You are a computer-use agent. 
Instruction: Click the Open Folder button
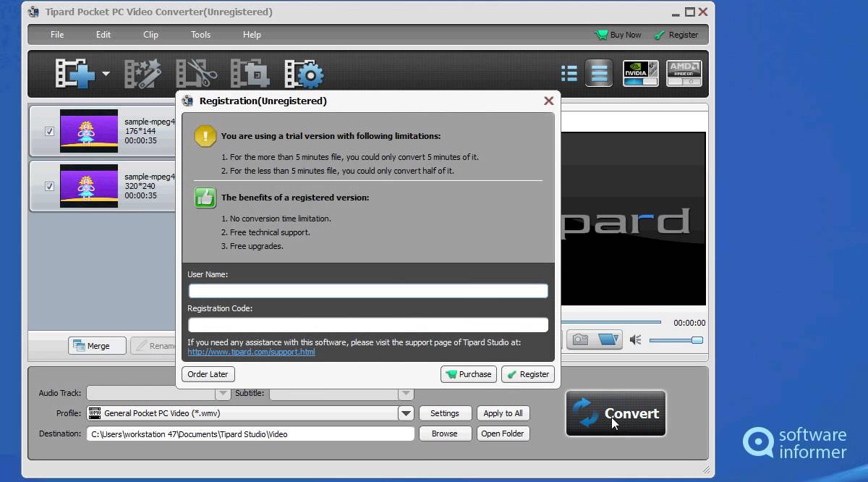[503, 434]
